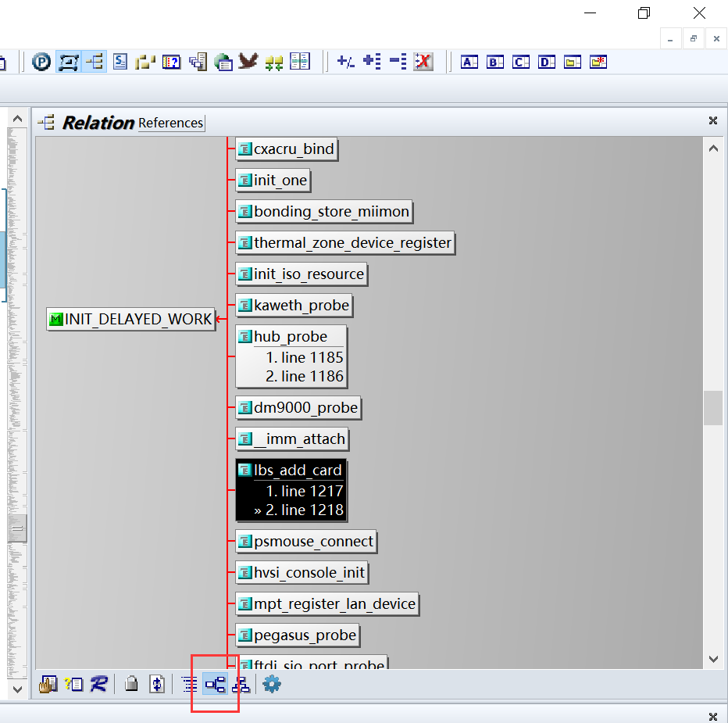Viewport: 728px width, 723px height.
Task: Toggle the highlighted Relation Window button in top toolbar
Action: coord(94,62)
